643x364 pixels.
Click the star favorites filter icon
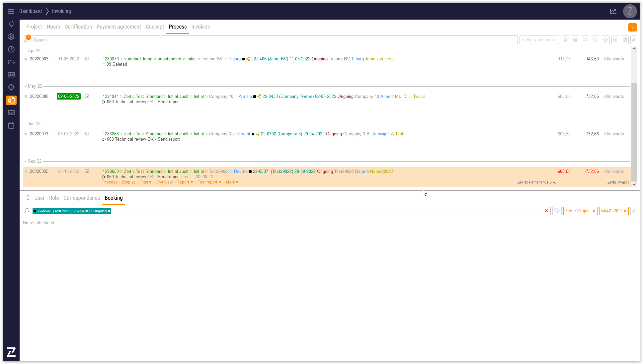coord(605,40)
